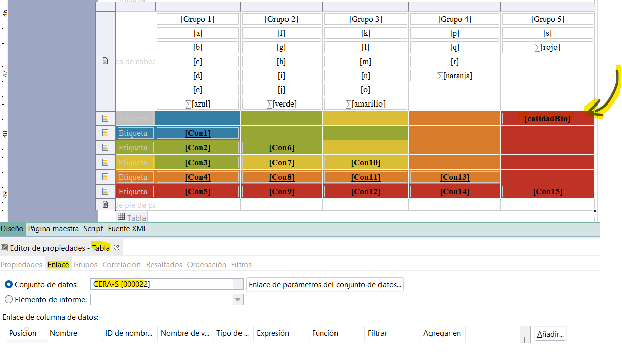Click the Editor de propiedades panel icon

point(4,248)
